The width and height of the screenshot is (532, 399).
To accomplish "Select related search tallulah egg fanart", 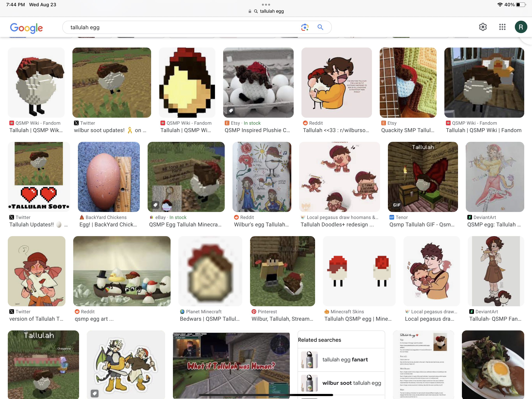I will point(341,360).
